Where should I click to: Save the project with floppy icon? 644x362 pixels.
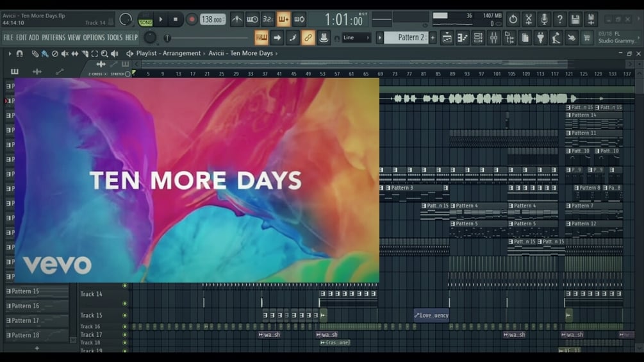tap(575, 19)
